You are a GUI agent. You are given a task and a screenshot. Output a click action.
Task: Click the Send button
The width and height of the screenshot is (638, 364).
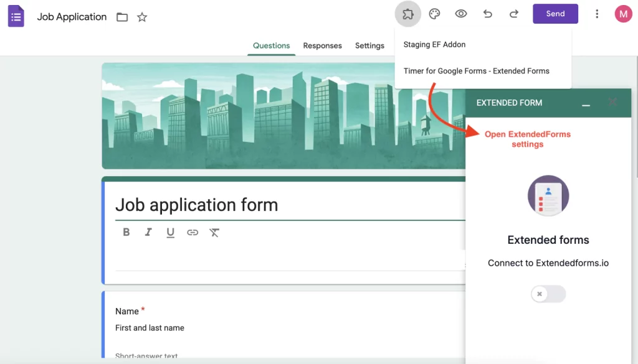coord(555,14)
